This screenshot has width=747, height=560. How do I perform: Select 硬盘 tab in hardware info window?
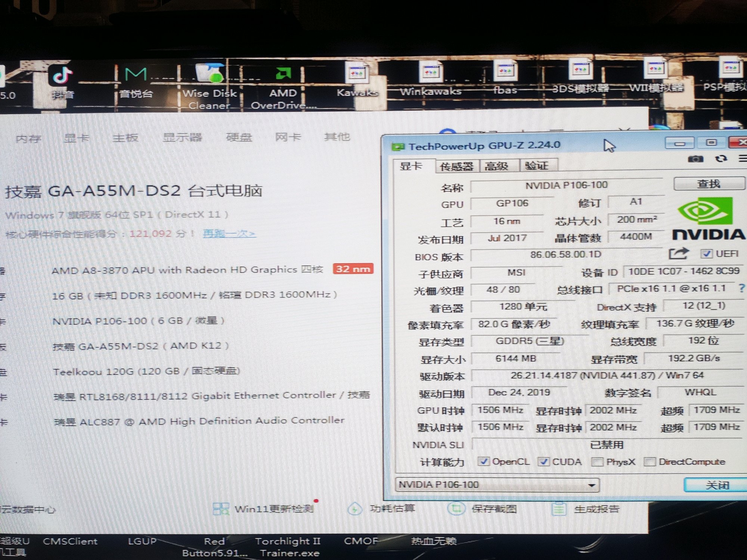click(x=239, y=137)
